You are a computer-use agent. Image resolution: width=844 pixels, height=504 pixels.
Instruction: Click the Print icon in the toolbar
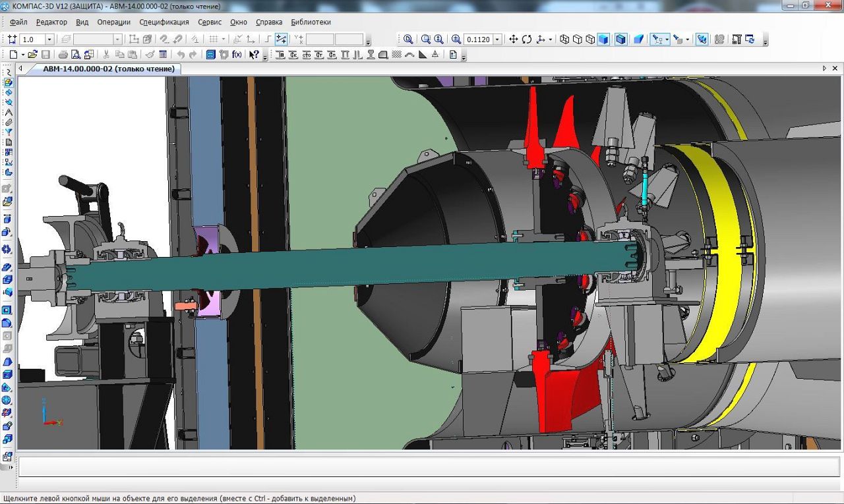(x=63, y=55)
